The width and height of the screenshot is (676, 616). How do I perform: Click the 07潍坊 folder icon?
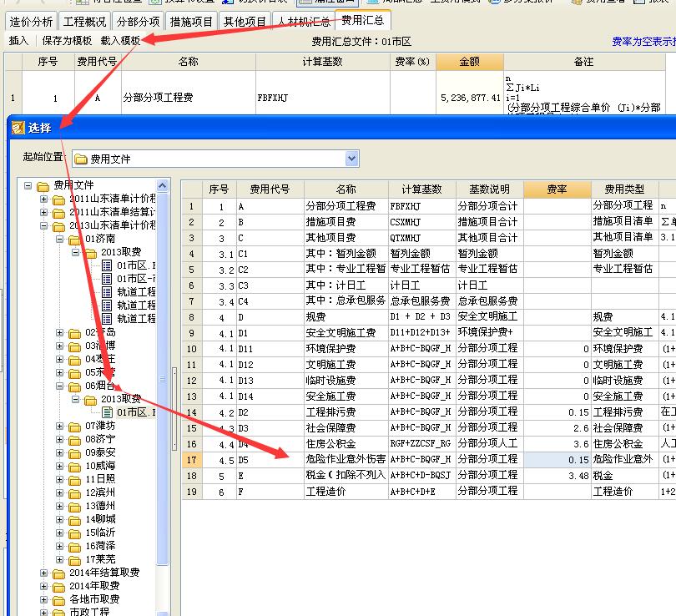(x=74, y=427)
